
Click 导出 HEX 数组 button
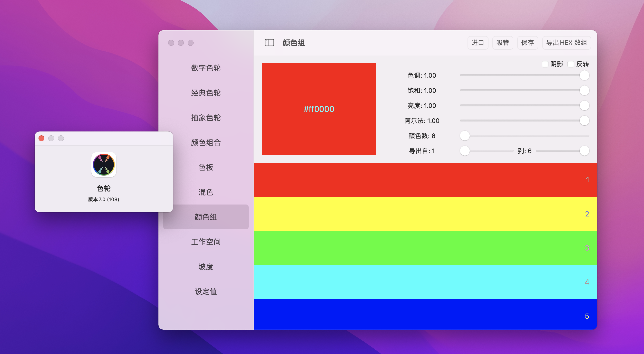click(566, 43)
